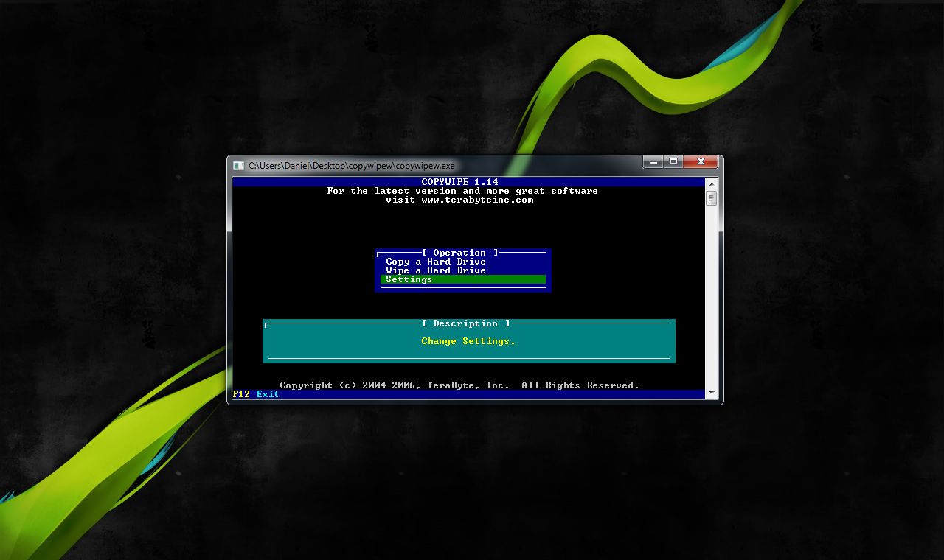The width and height of the screenshot is (944, 560).
Task: Click the vertical scrollbar thumb
Action: 711,197
